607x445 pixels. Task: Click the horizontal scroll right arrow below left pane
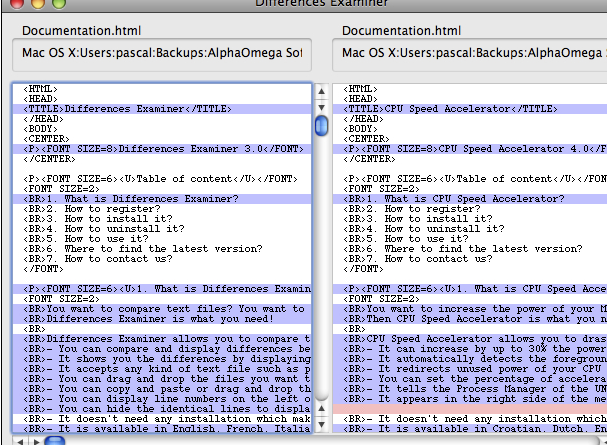click(36, 441)
